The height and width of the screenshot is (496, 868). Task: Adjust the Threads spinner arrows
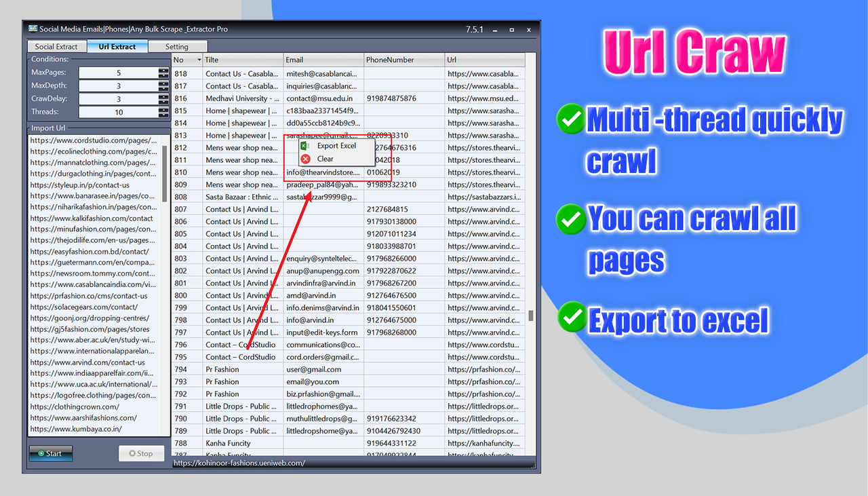point(163,112)
